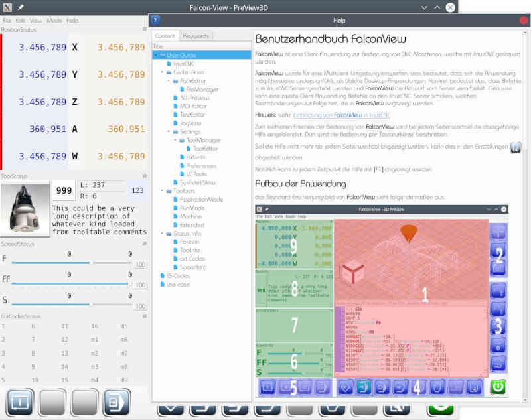Switch to the Keywords tab

(195, 36)
